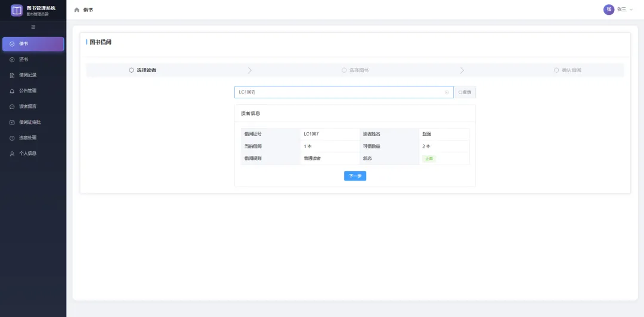The height and width of the screenshot is (317, 644).
Task: Click the 2 本 available quantity value
Action: pyautogui.click(x=426, y=146)
